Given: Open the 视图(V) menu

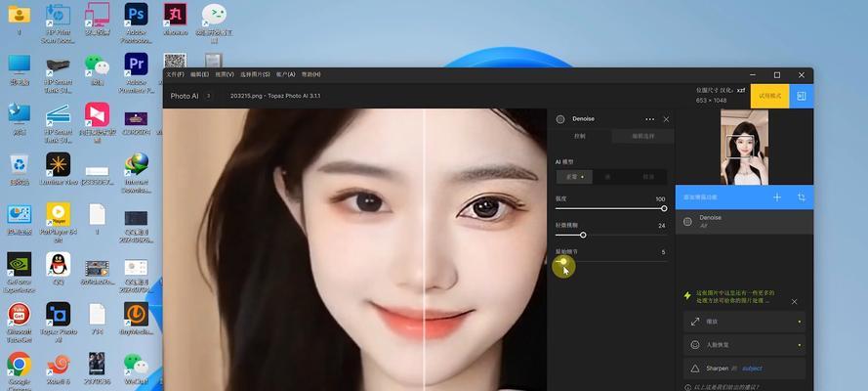Looking at the screenshot, I should 225,74.
